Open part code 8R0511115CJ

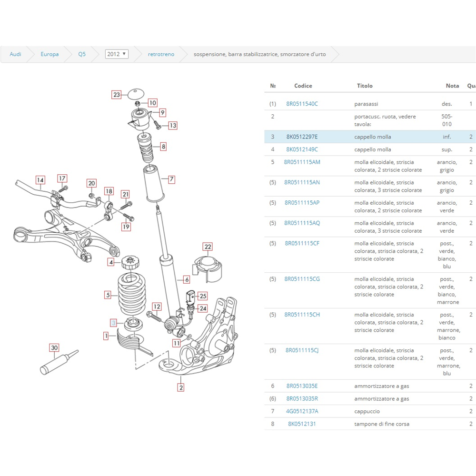pyautogui.click(x=302, y=350)
